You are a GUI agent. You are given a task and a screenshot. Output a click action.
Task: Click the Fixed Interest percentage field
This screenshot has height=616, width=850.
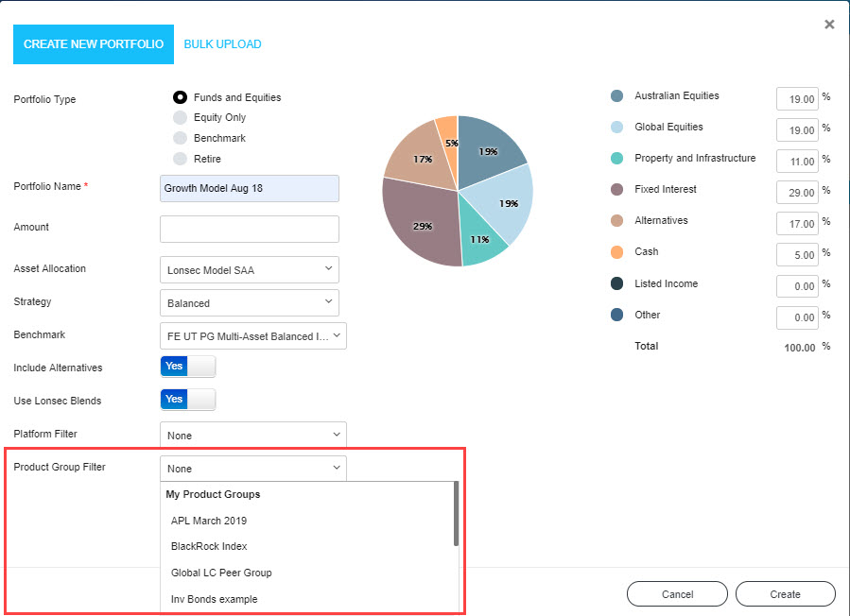(796, 193)
